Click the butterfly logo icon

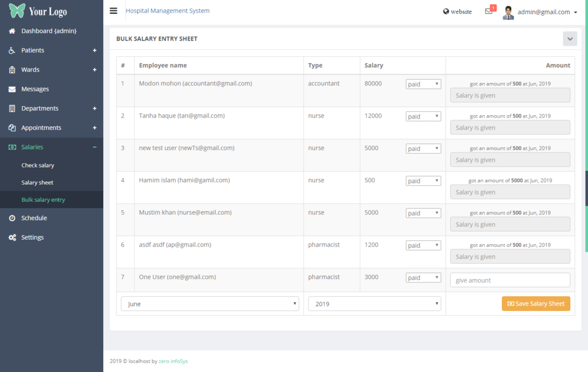pos(17,11)
